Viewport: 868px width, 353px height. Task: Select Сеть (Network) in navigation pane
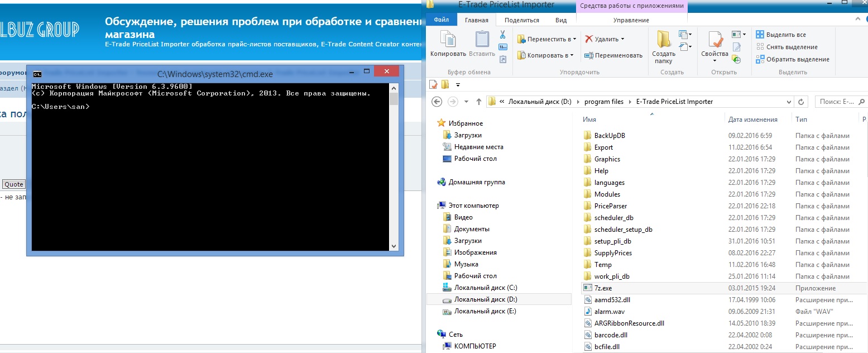click(x=455, y=335)
